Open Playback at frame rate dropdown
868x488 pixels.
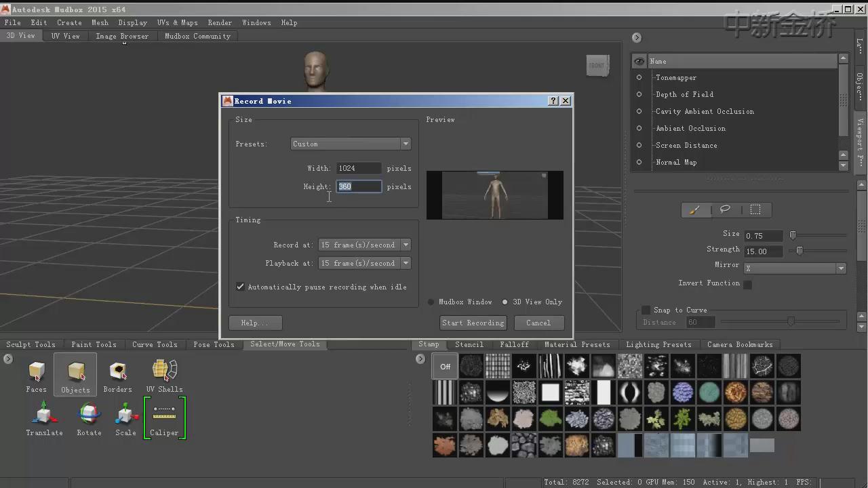[365, 263]
